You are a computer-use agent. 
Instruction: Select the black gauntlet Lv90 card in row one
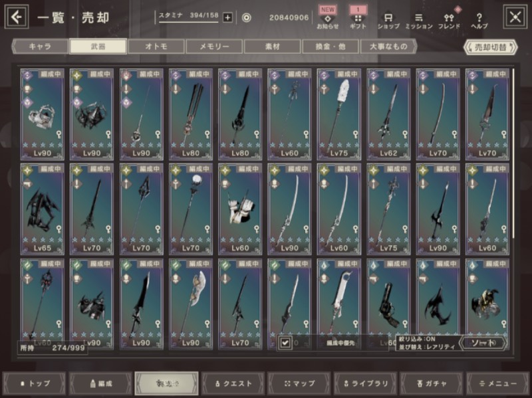pyautogui.click(x=92, y=114)
